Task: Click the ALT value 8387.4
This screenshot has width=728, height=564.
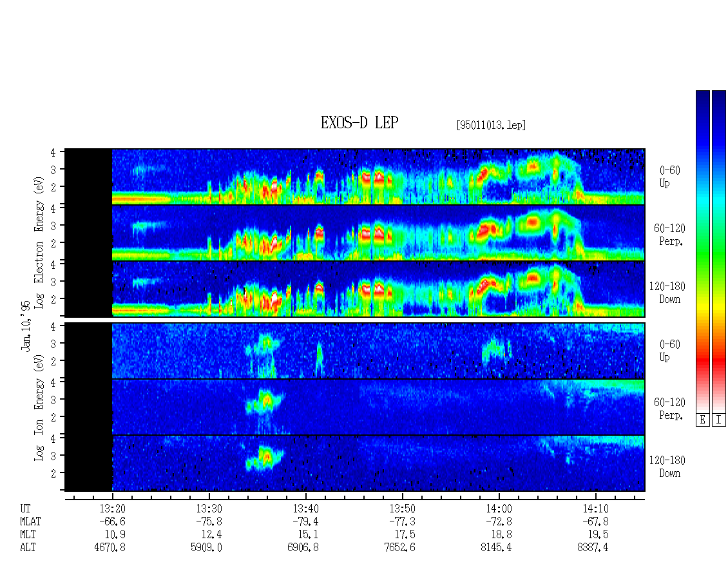Action: [x=593, y=548]
